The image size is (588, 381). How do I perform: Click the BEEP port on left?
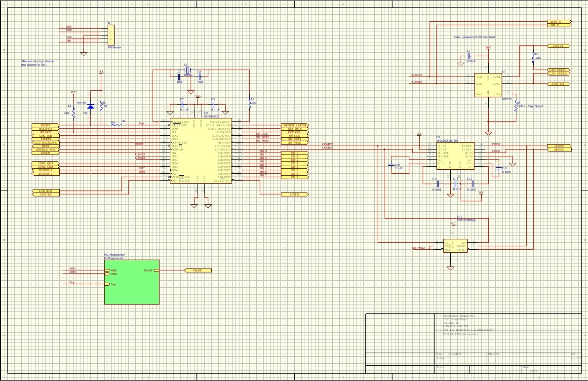point(45,146)
